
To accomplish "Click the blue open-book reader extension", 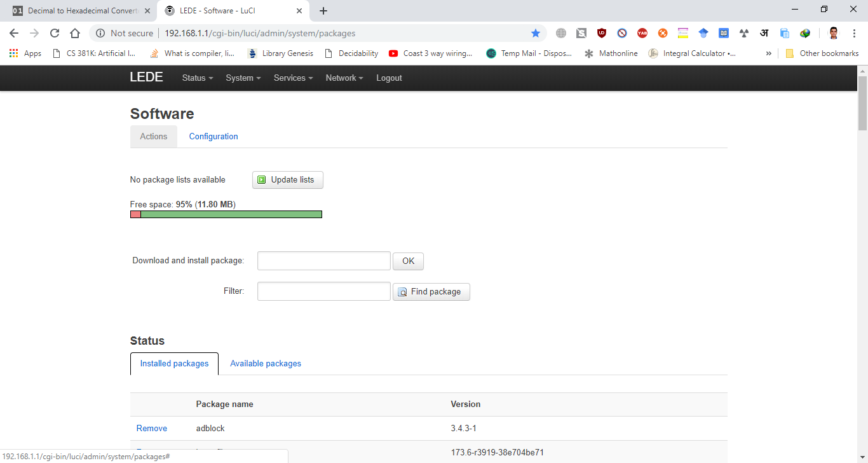I will click(x=724, y=33).
